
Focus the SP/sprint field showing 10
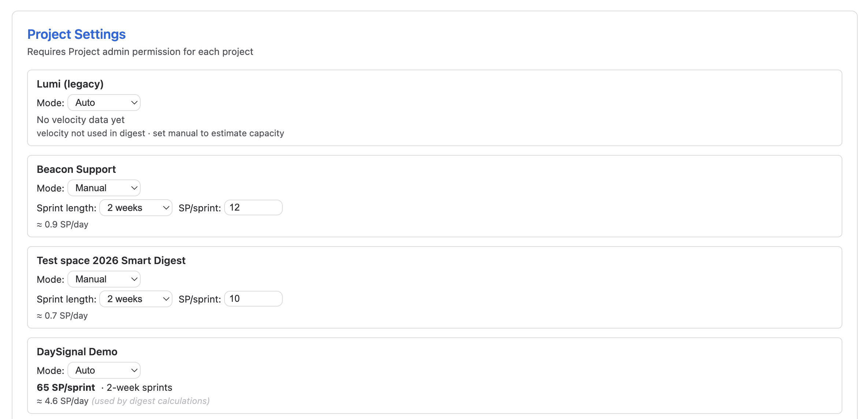click(253, 299)
